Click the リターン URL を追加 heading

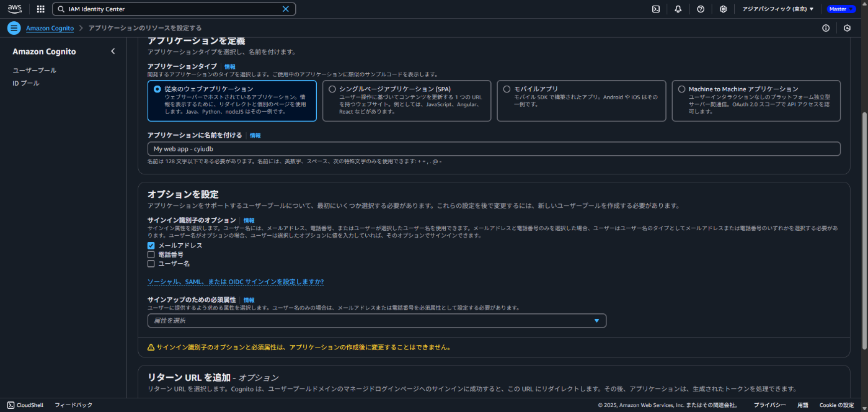213,377
